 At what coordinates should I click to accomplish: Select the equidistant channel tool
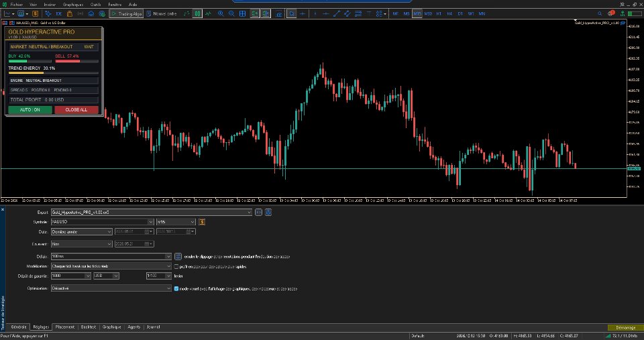[347, 13]
